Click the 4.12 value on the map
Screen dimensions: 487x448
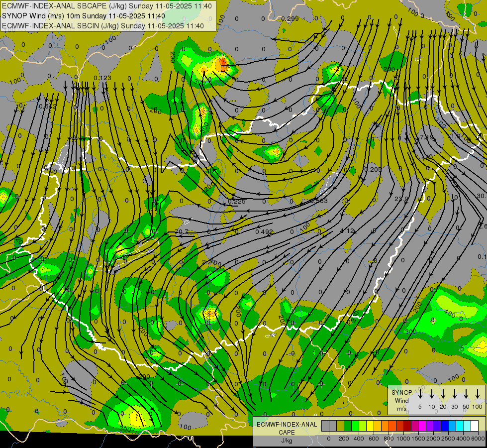pyautogui.click(x=347, y=230)
